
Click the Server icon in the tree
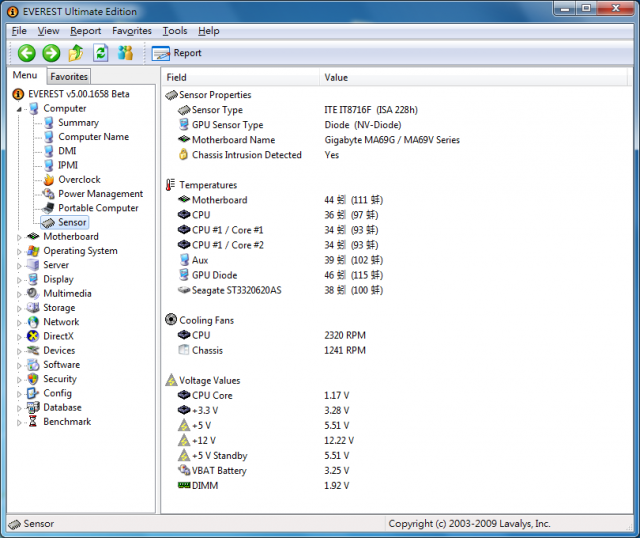[x=33, y=265]
